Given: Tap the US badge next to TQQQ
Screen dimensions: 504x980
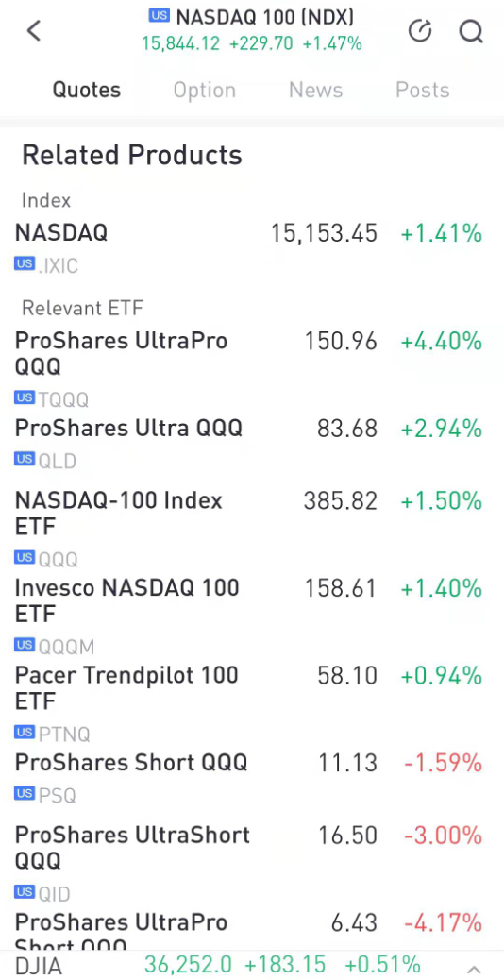Looking at the screenshot, I should (x=25, y=397).
